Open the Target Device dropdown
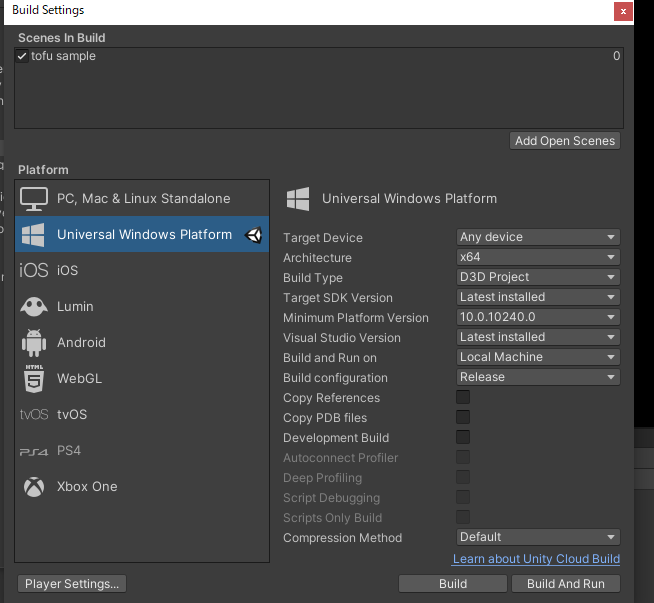Screen dimensions: 654x603 (x=538, y=237)
